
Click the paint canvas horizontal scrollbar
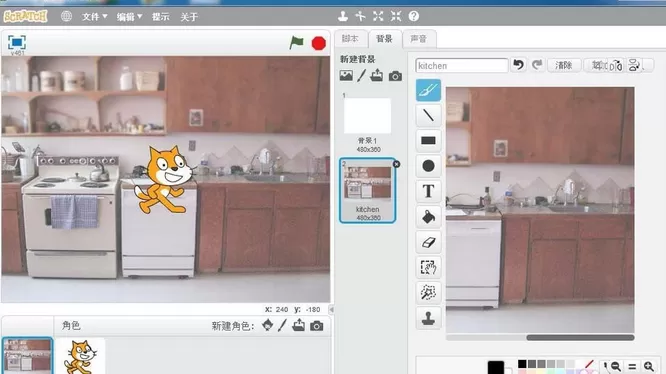pos(580,338)
